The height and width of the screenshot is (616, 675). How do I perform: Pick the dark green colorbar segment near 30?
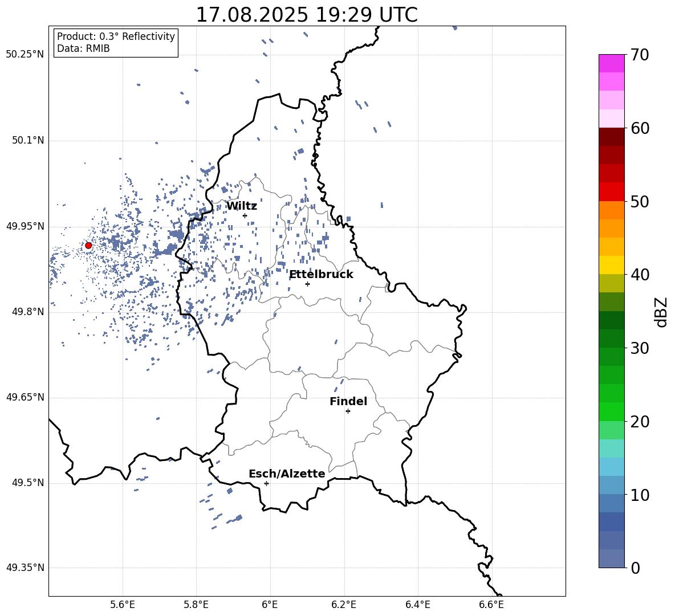coord(611,338)
